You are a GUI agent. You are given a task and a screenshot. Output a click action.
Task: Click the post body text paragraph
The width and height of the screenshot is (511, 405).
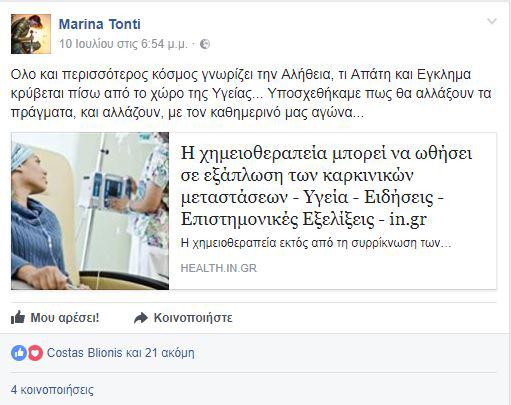point(251,93)
